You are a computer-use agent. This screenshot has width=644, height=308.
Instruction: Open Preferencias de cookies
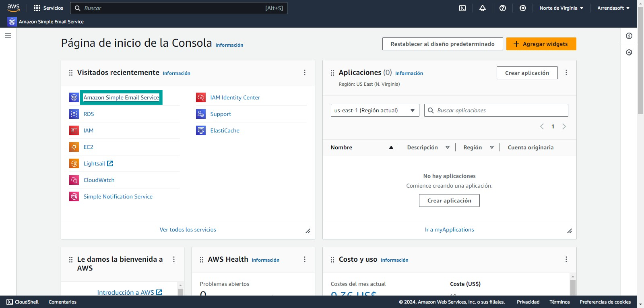(x=605, y=302)
